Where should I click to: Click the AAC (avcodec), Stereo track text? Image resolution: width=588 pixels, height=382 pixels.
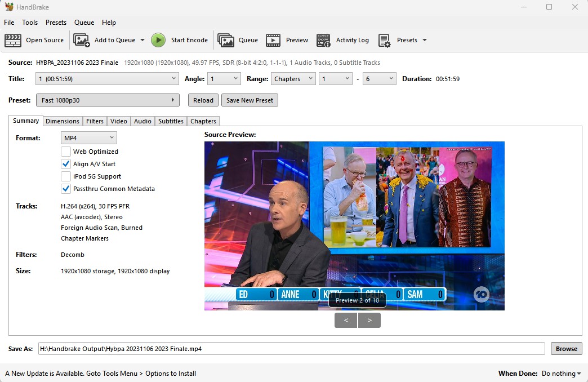91,217
